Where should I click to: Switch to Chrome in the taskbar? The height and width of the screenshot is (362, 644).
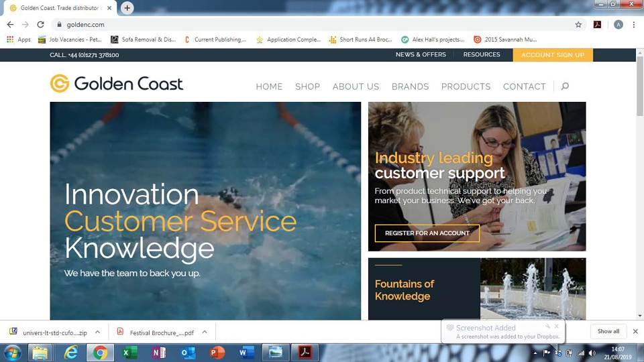100,353
